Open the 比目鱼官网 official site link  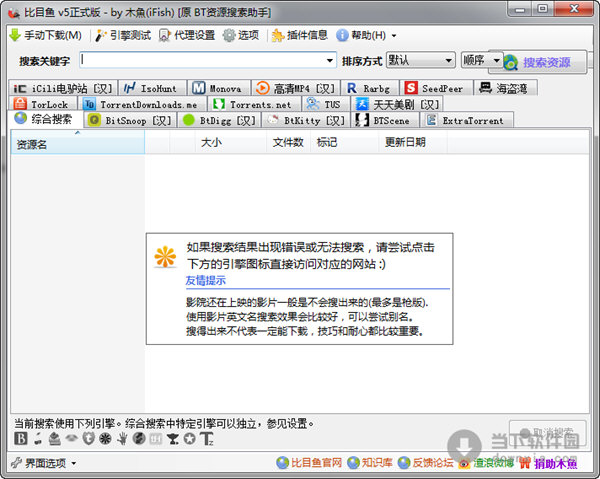pos(309,463)
